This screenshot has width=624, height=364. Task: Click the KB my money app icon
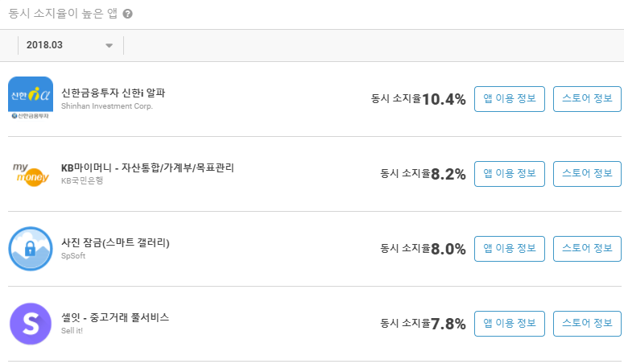coord(31,174)
